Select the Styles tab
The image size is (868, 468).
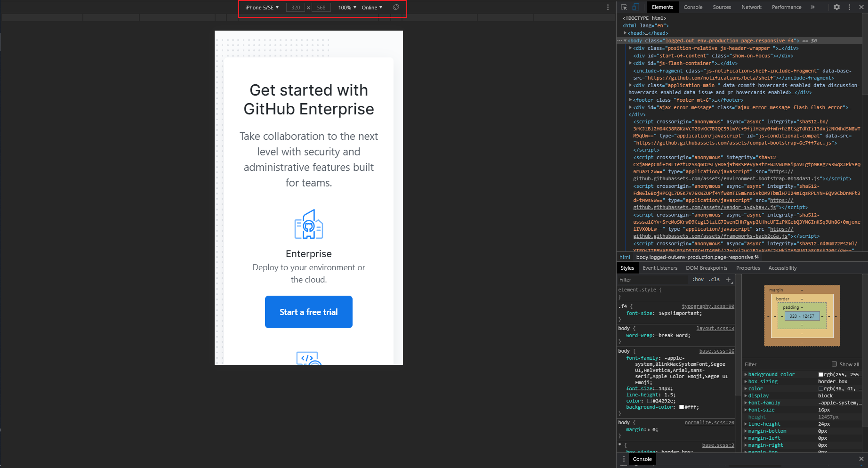(x=627, y=268)
